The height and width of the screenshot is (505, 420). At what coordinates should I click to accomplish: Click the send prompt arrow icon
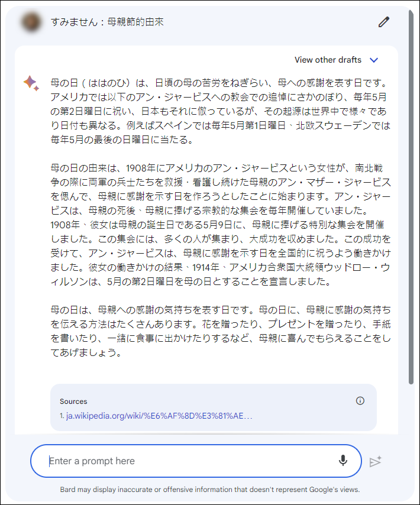(375, 461)
